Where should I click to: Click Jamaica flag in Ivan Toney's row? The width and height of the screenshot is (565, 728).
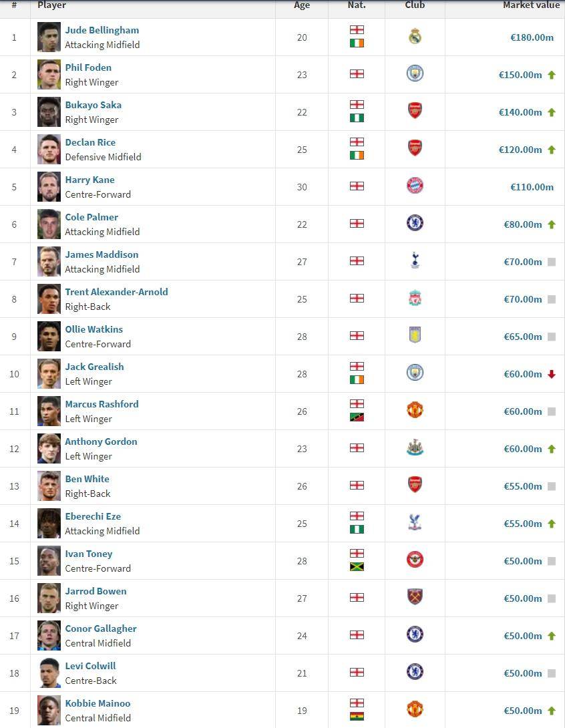[x=357, y=567]
